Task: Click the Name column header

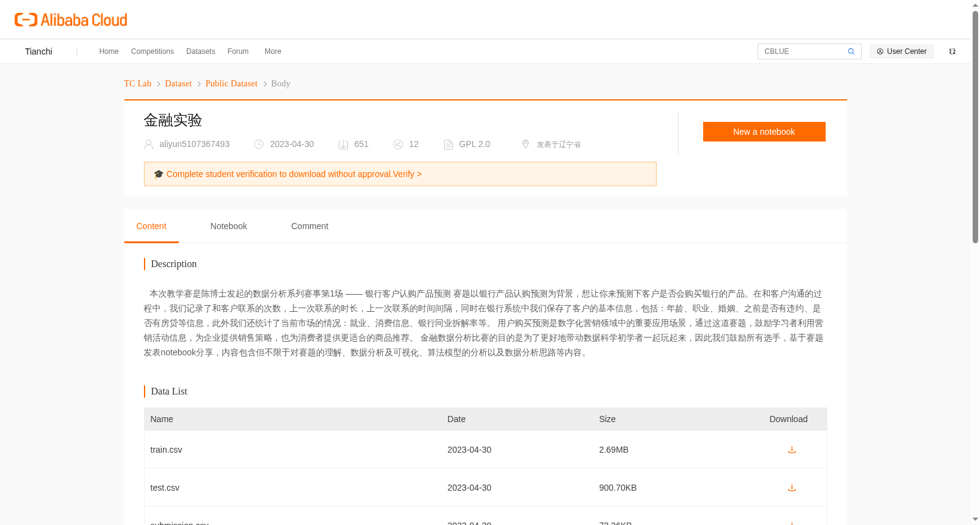Action: pyautogui.click(x=162, y=419)
